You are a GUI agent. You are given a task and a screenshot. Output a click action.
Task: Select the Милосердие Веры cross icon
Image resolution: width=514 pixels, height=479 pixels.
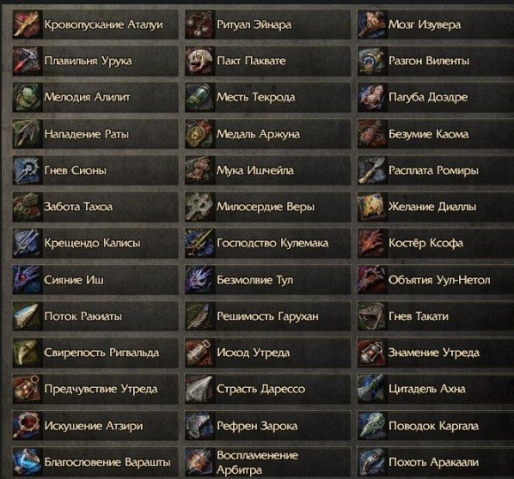tap(200, 207)
